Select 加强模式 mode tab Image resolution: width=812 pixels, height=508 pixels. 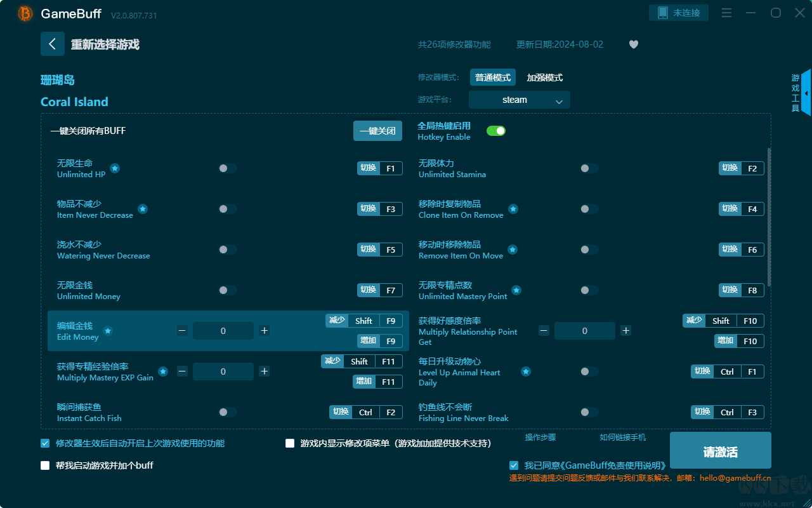(x=545, y=77)
